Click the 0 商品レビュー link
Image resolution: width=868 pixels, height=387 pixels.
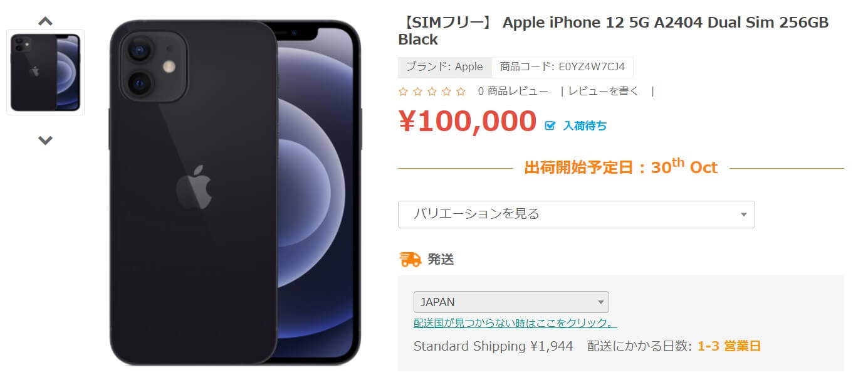click(513, 92)
